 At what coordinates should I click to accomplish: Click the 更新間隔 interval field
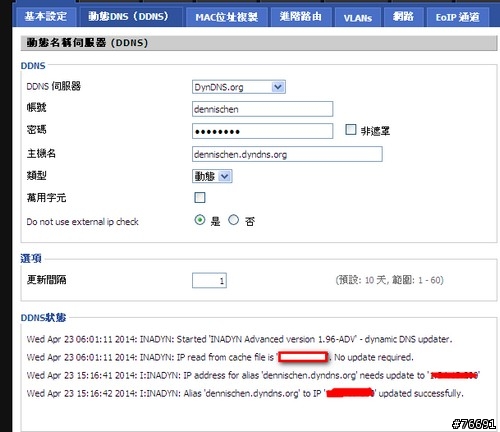click(x=209, y=280)
